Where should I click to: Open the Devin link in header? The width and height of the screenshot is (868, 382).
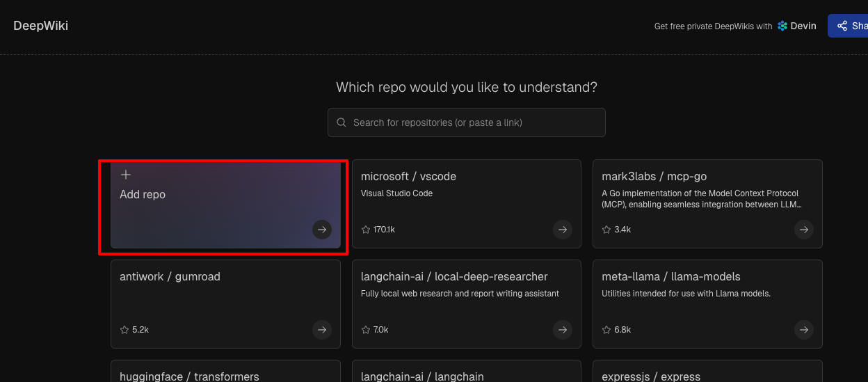point(797,26)
